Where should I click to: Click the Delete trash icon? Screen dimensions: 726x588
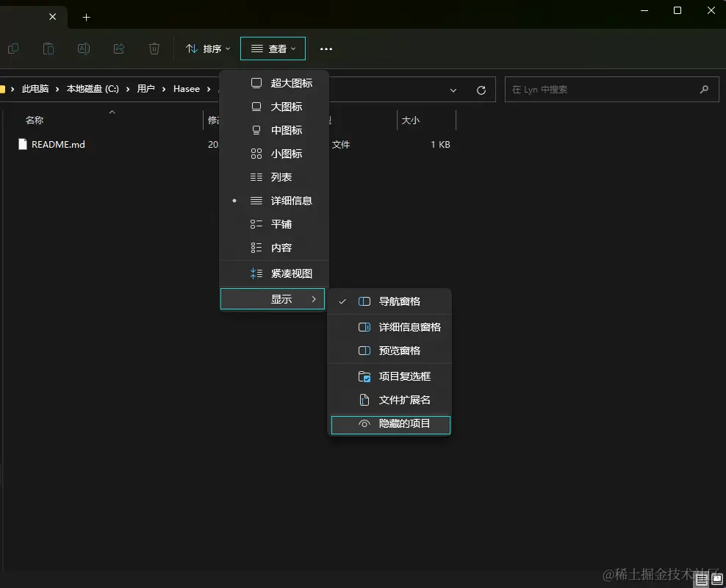coord(154,49)
